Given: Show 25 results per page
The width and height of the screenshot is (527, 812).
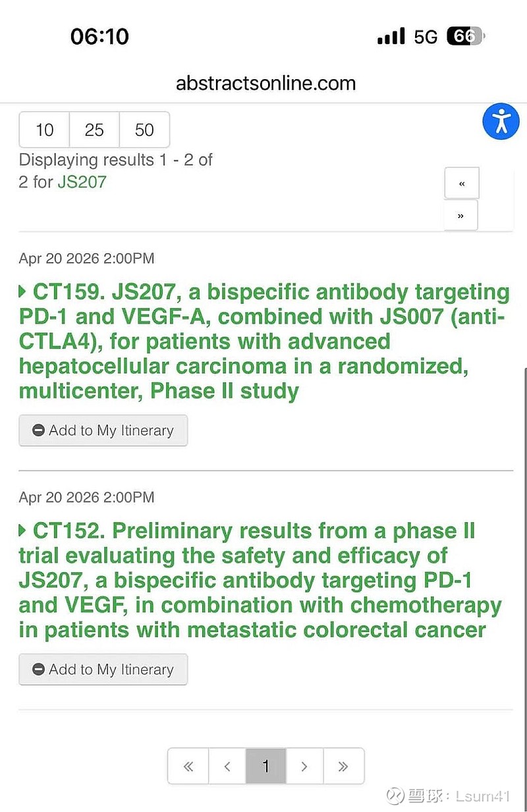Looking at the screenshot, I should (94, 130).
